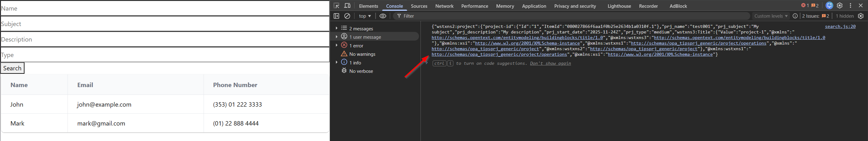The width and height of the screenshot is (868, 141).
Task: Click the Don't show again link
Action: 550,64
